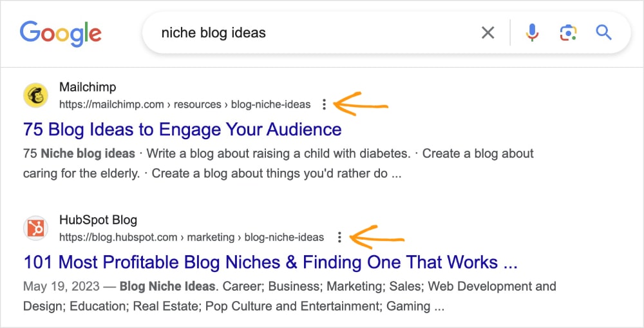Screen dimensions: 644x328
Task: Start voice search with microphone icon
Action: [532, 32]
